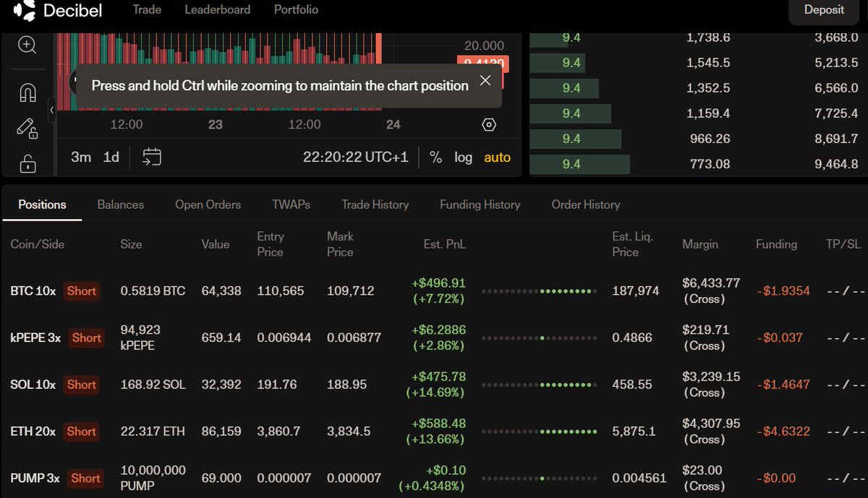Click the order book row with size 773.08
Screen dimensions: 868x498
point(698,164)
